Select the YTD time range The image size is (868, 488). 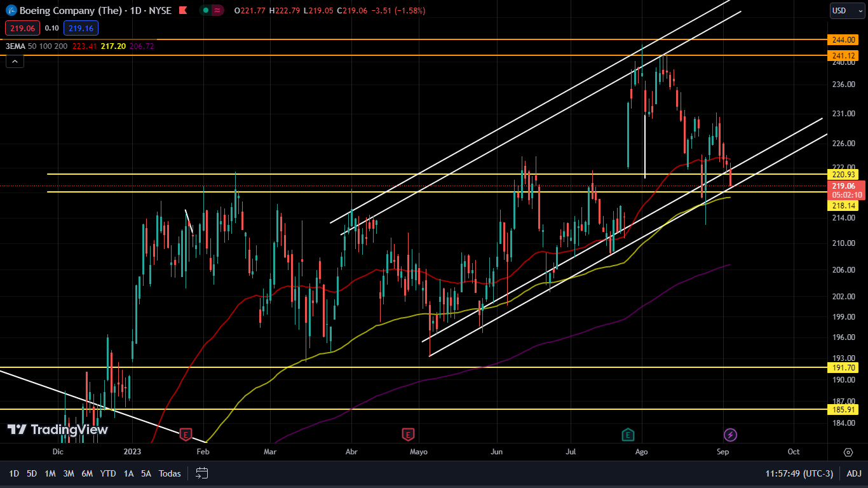coord(108,473)
